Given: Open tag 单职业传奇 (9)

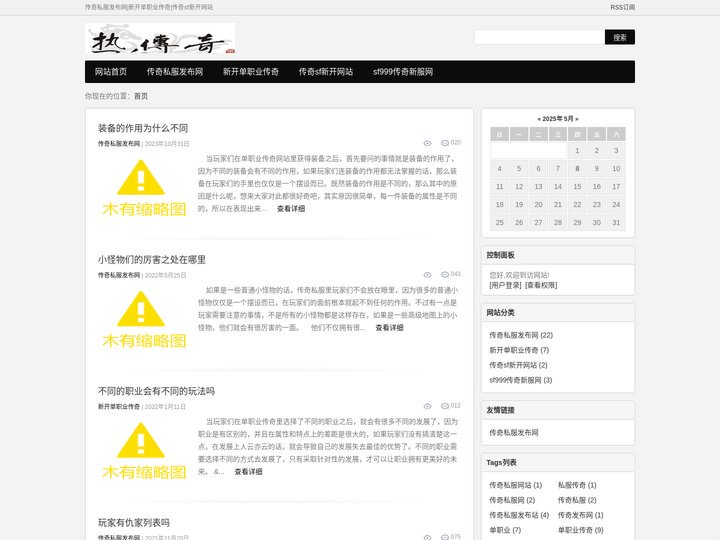Looking at the screenshot, I should tap(580, 530).
